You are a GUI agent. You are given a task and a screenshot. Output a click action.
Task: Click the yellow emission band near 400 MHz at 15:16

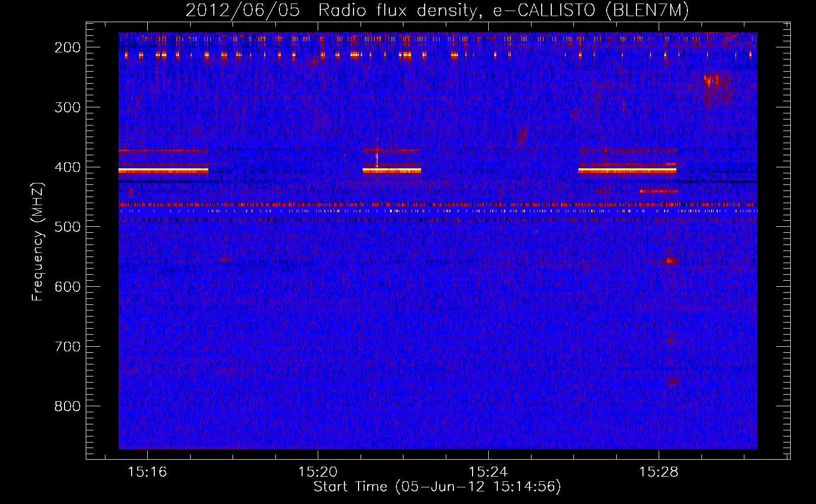pos(163,171)
